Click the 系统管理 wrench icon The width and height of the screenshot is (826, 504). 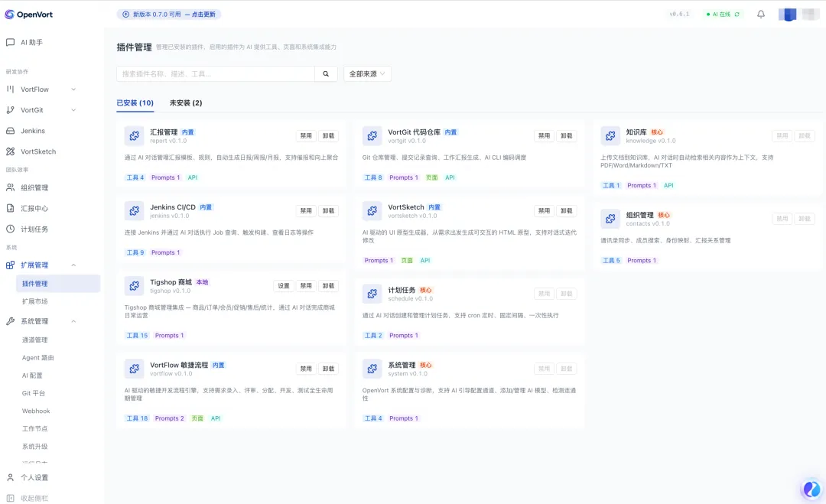point(10,320)
